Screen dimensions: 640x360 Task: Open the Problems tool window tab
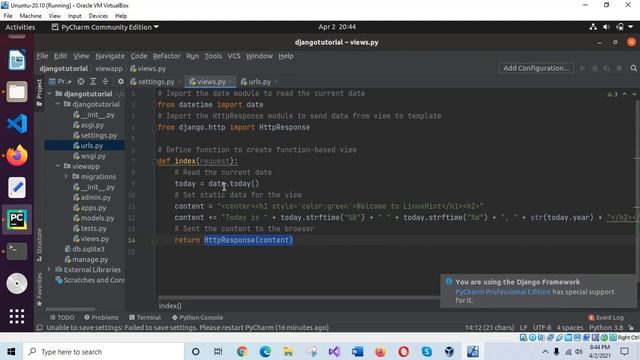pyautogui.click(x=101, y=317)
